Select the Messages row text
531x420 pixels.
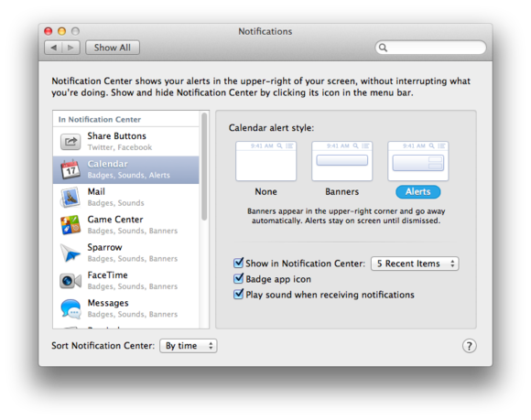click(133, 308)
